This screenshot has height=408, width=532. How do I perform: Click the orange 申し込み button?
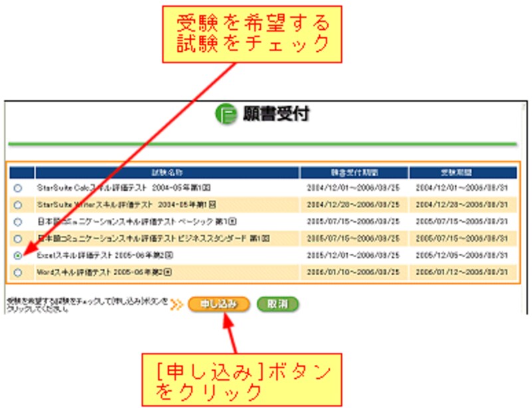click(x=219, y=304)
